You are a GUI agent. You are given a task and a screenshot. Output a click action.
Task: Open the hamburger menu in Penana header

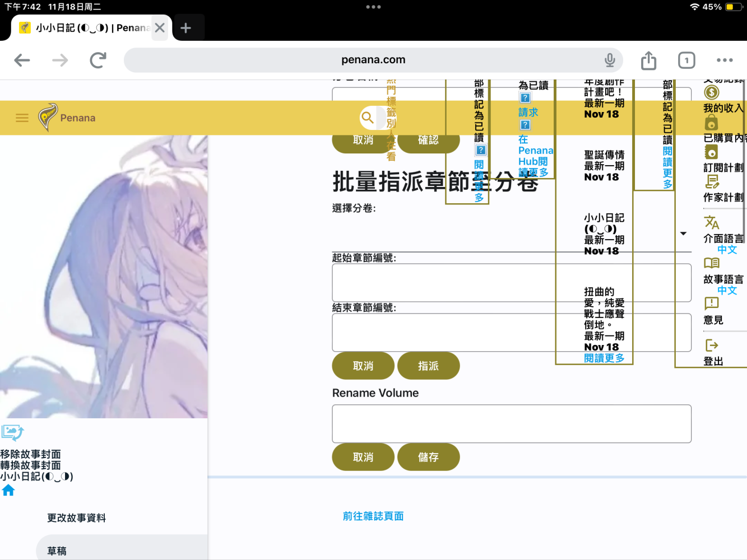pos(22,118)
